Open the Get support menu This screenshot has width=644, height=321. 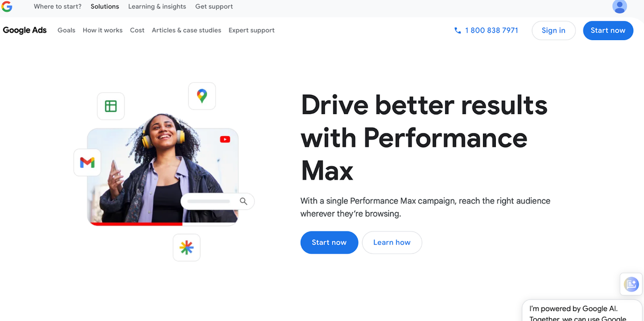click(x=214, y=6)
